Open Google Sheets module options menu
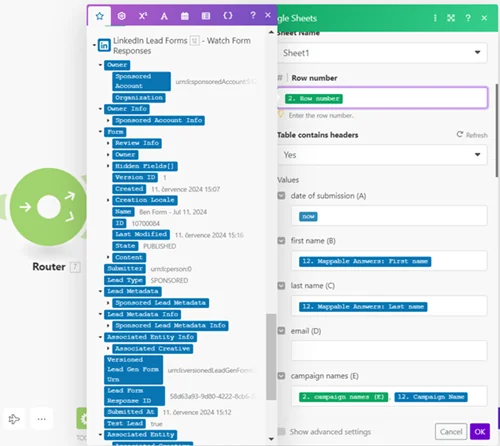This screenshot has height=446, width=500. tap(435, 18)
